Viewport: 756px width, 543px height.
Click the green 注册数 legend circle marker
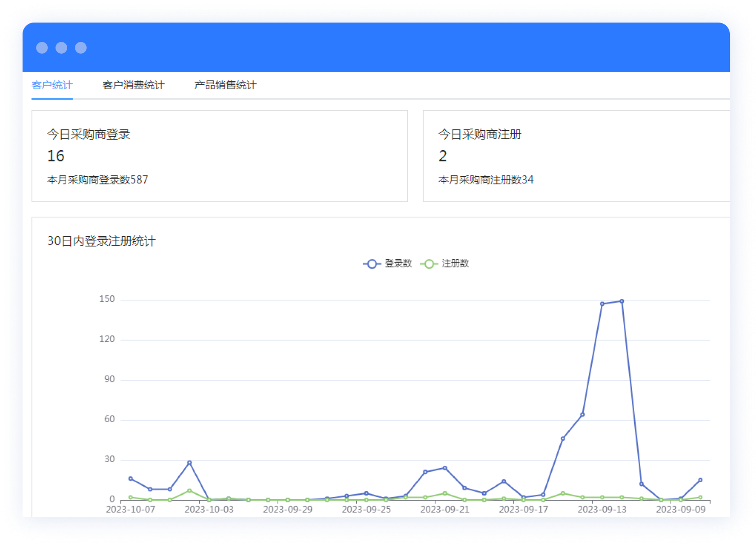429,264
